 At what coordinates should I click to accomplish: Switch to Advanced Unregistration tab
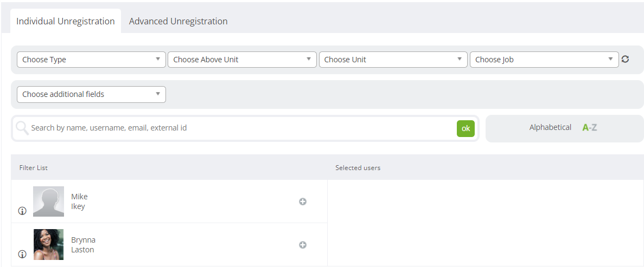178,21
